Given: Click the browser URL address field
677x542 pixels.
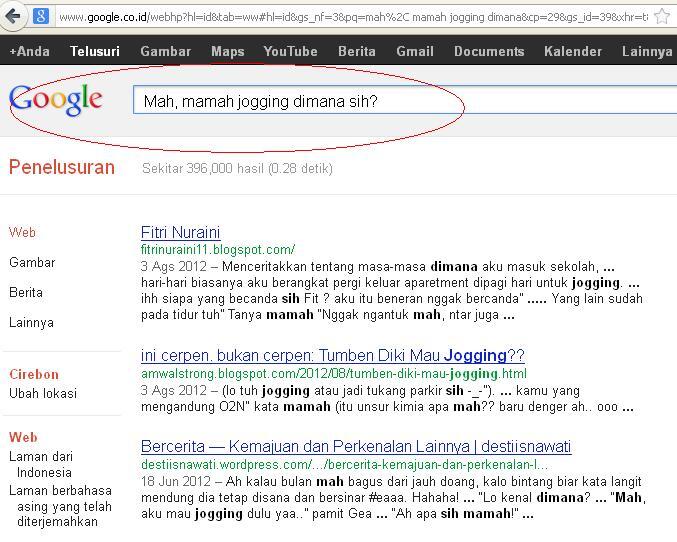Looking at the screenshot, I should click(x=354, y=17).
